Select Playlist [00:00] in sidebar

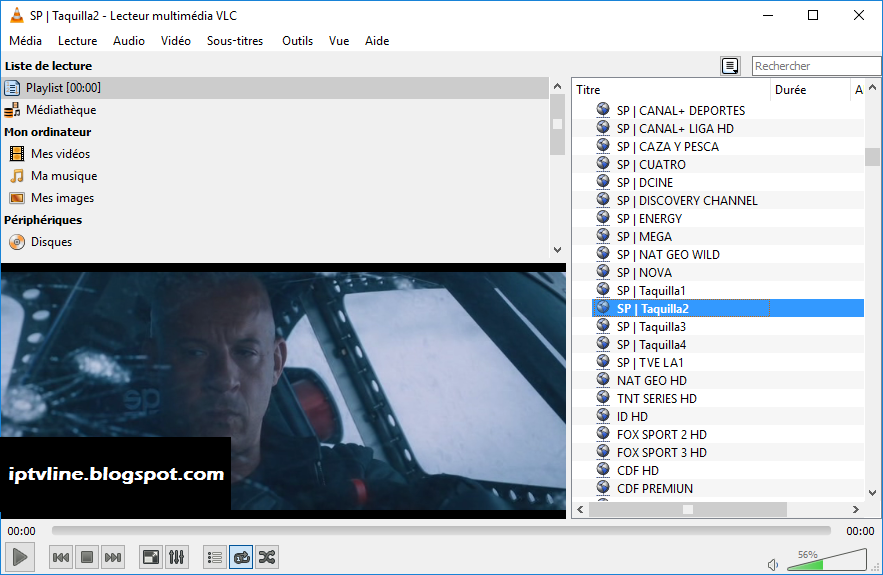point(275,88)
